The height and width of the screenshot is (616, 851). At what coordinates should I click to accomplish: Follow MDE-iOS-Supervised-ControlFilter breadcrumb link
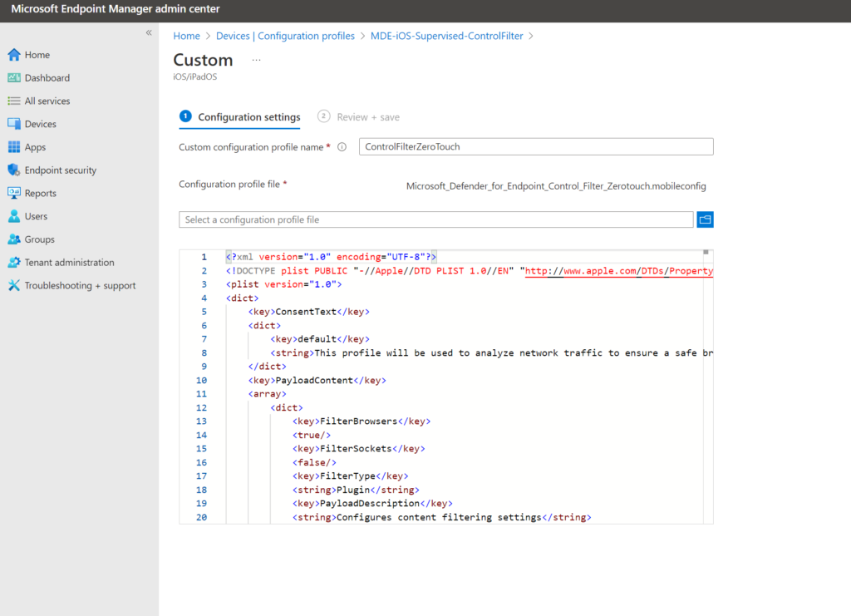[446, 36]
